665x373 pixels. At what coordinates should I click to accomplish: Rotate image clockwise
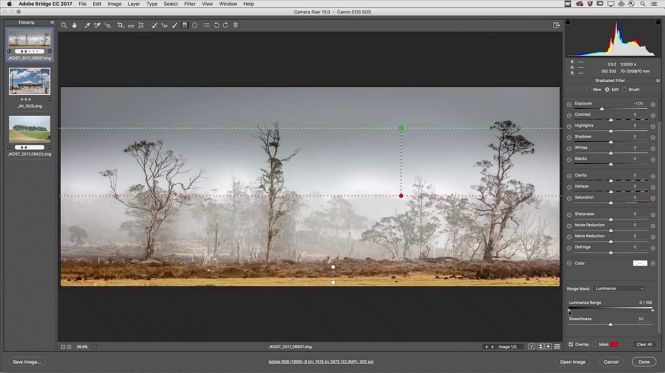click(x=226, y=25)
